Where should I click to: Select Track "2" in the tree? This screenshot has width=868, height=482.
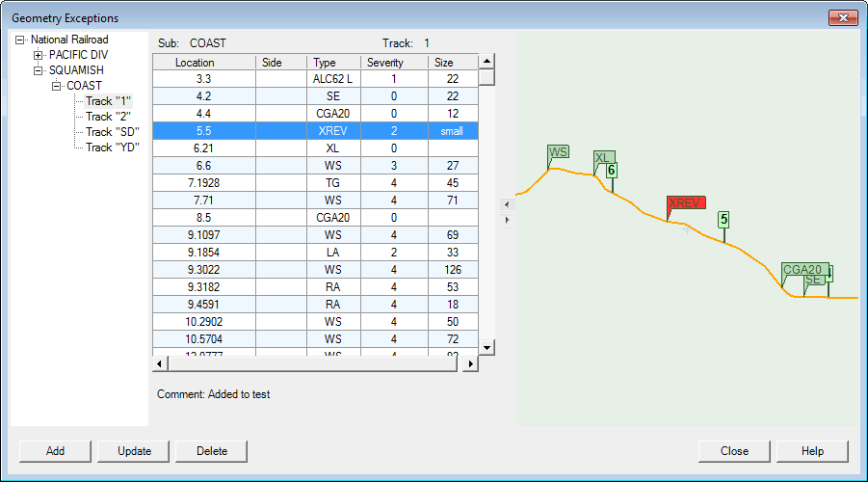108,117
